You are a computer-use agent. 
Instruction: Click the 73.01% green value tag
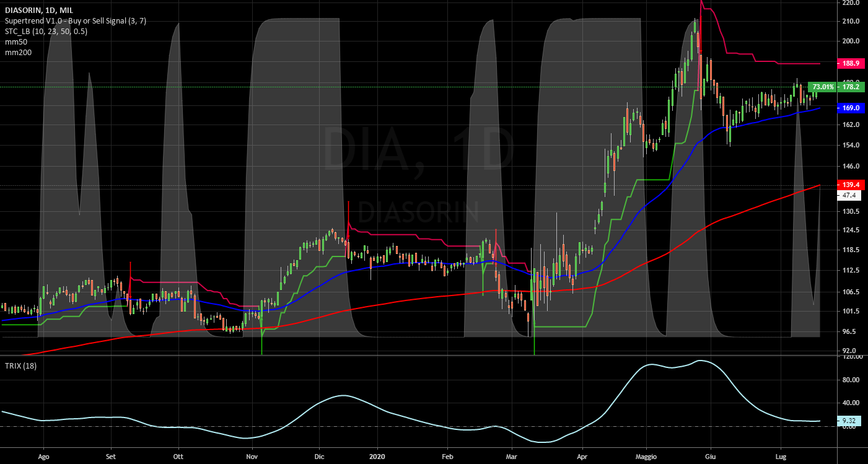(x=823, y=87)
